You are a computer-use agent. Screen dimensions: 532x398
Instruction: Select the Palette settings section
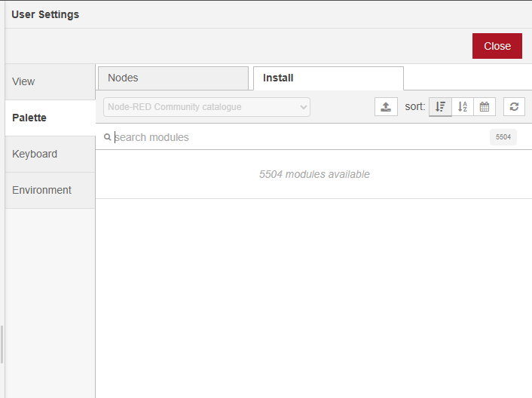click(x=50, y=118)
